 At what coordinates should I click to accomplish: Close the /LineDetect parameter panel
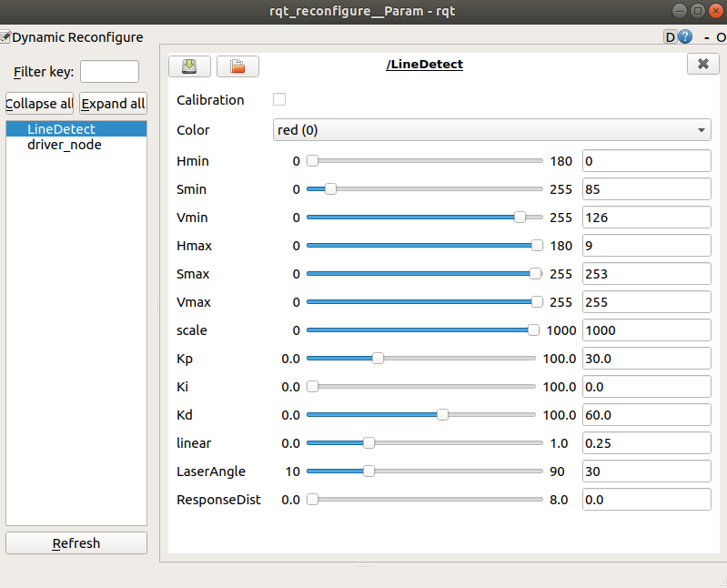tap(703, 64)
